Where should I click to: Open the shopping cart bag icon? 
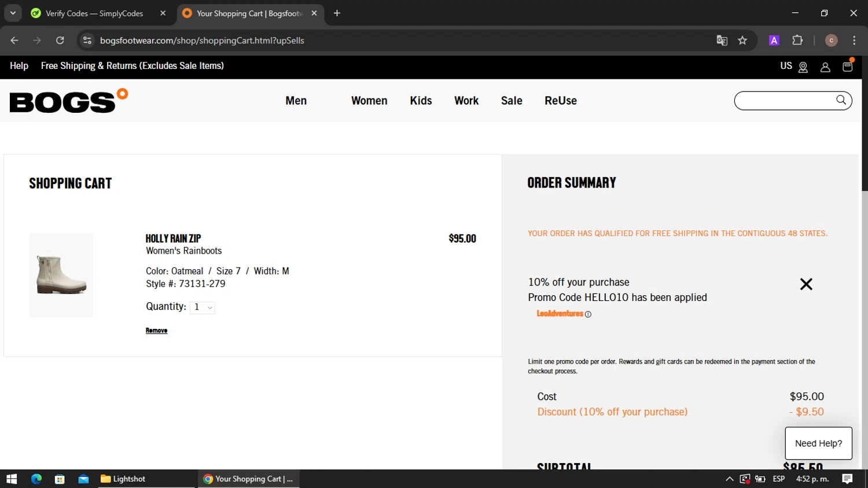point(848,66)
